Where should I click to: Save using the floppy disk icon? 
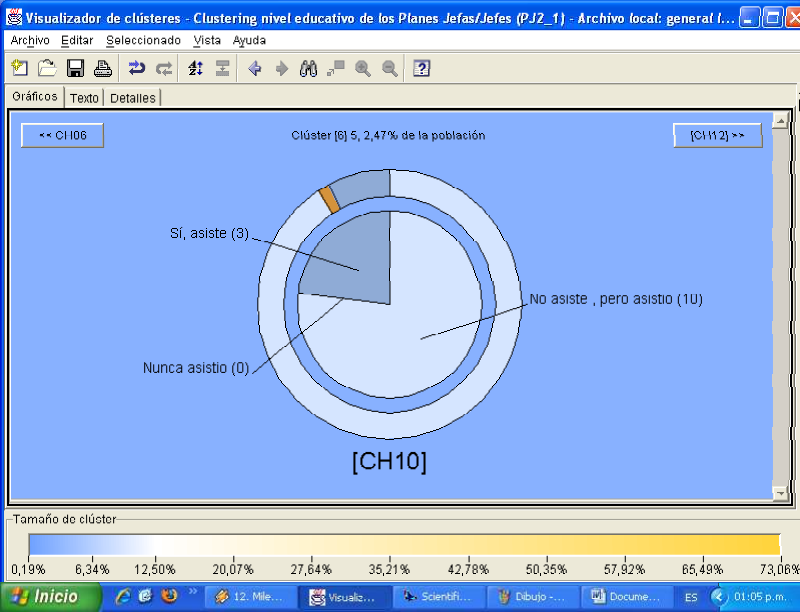75,68
